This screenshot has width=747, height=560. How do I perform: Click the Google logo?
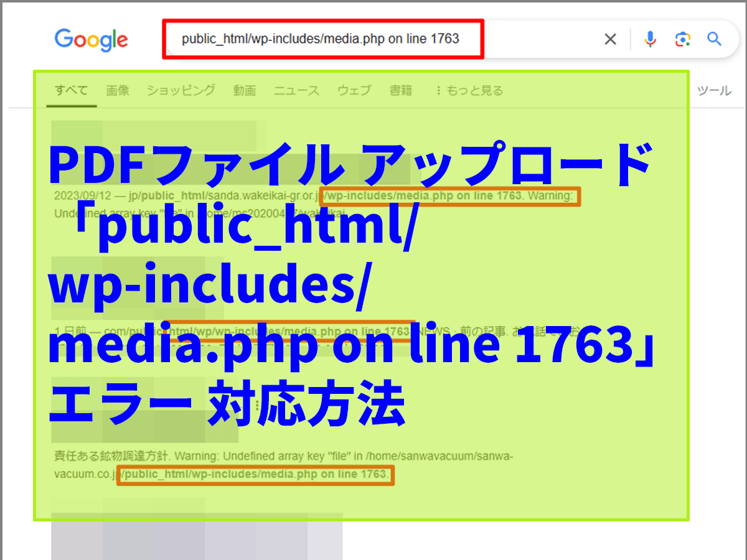[x=92, y=40]
